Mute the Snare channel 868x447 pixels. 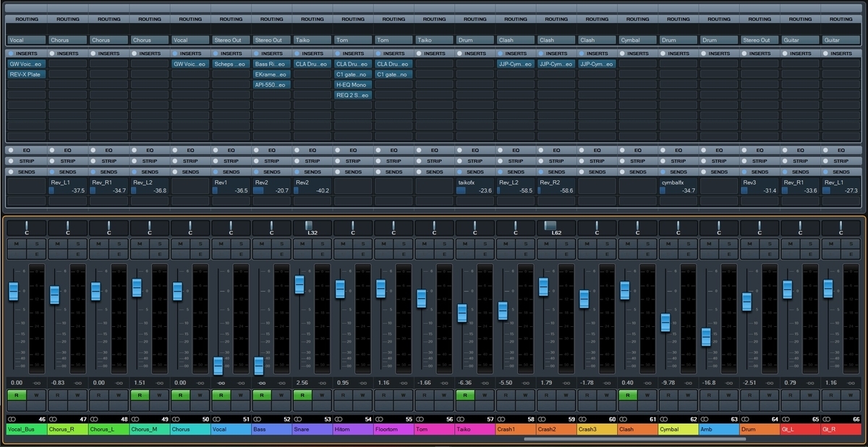coord(301,244)
